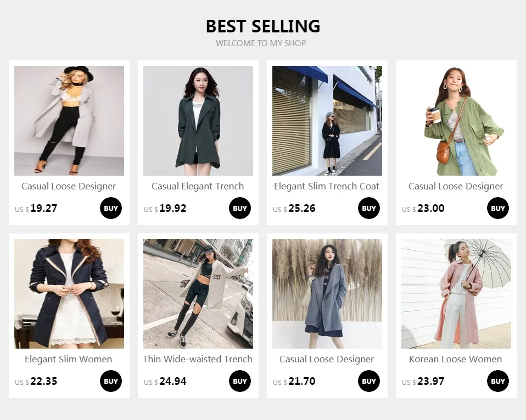Click BUY button for the $23.97 coat

click(x=498, y=381)
